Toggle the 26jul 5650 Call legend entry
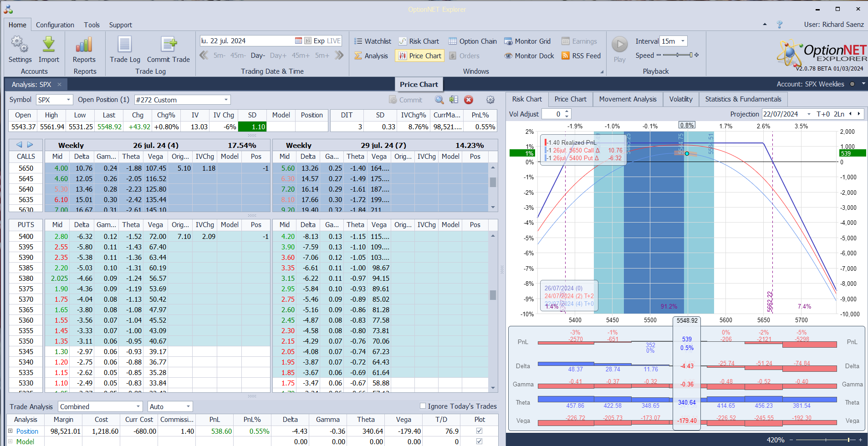Viewport: 868px width, 446px height. [x=583, y=150]
